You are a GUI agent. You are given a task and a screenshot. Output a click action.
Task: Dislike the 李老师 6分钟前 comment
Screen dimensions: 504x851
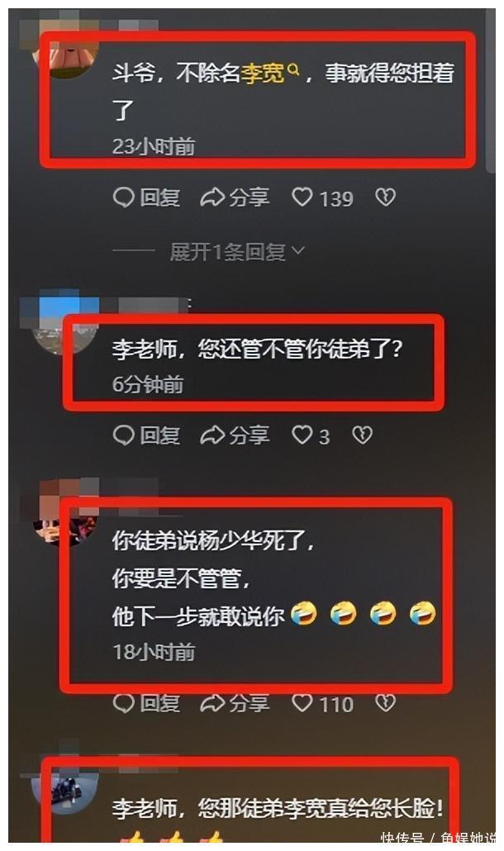tap(363, 435)
